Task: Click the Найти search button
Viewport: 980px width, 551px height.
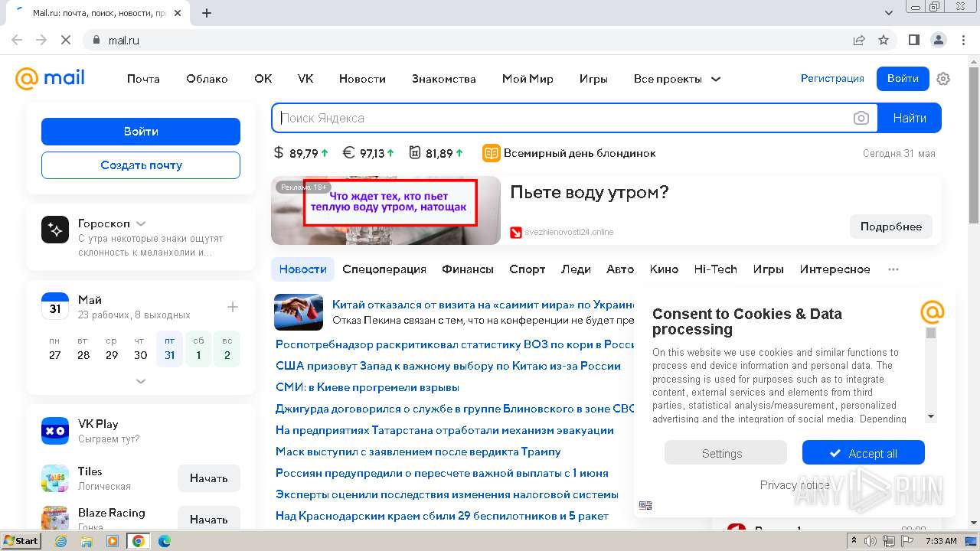Action: coord(910,118)
